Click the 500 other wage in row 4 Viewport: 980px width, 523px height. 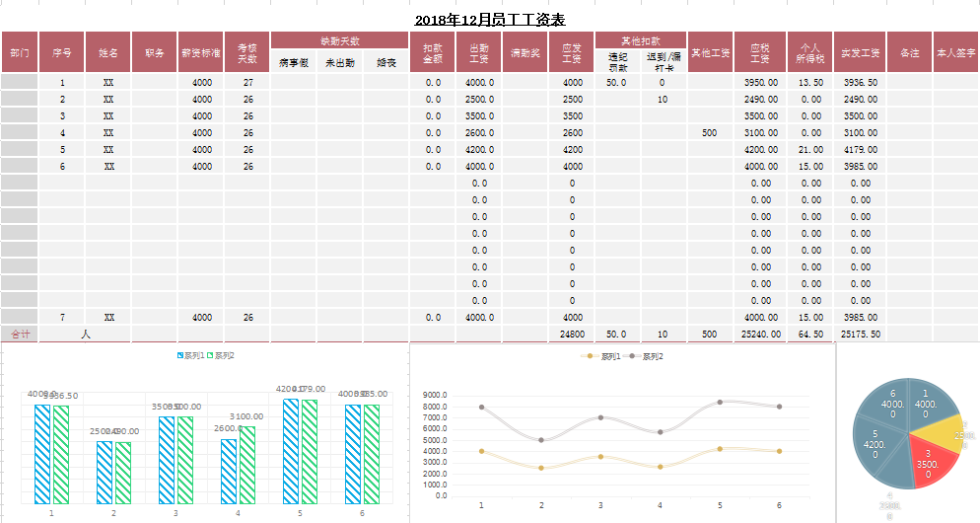click(x=710, y=132)
